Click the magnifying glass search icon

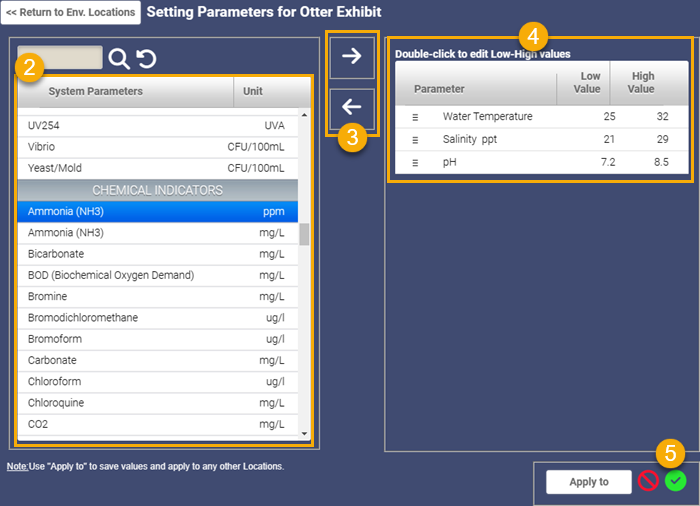(119, 59)
